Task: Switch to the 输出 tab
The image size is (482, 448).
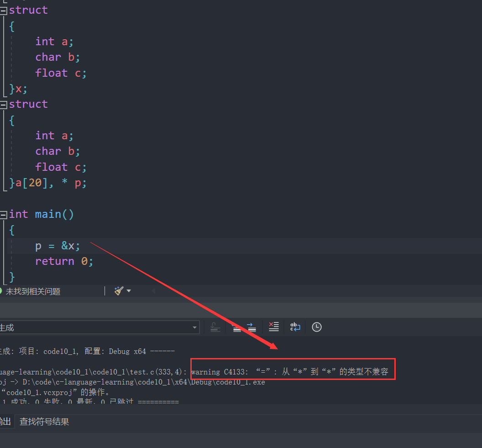Action: (5, 422)
